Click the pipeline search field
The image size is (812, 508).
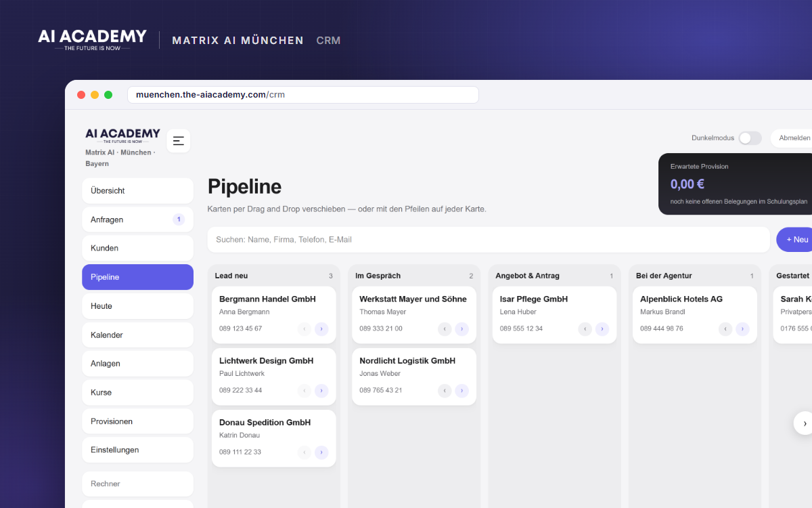[489, 240]
